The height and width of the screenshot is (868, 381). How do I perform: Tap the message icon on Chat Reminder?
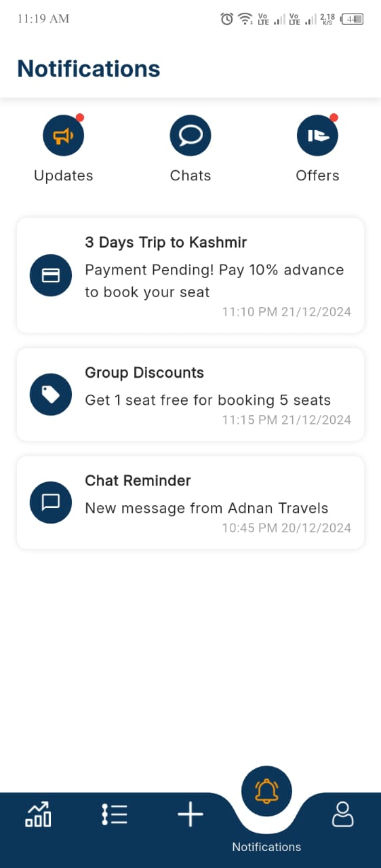51,502
